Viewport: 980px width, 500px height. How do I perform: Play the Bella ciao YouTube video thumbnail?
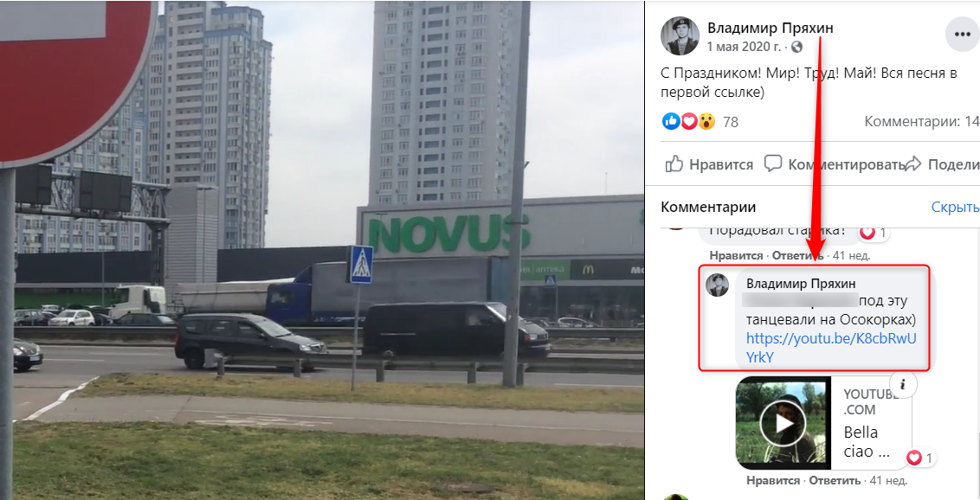pyautogui.click(x=783, y=423)
